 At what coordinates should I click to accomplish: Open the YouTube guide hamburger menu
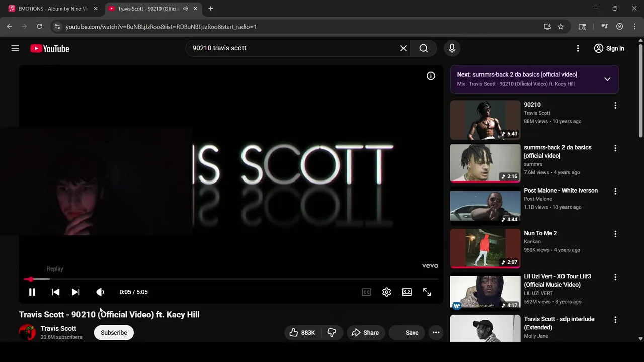[15, 48]
